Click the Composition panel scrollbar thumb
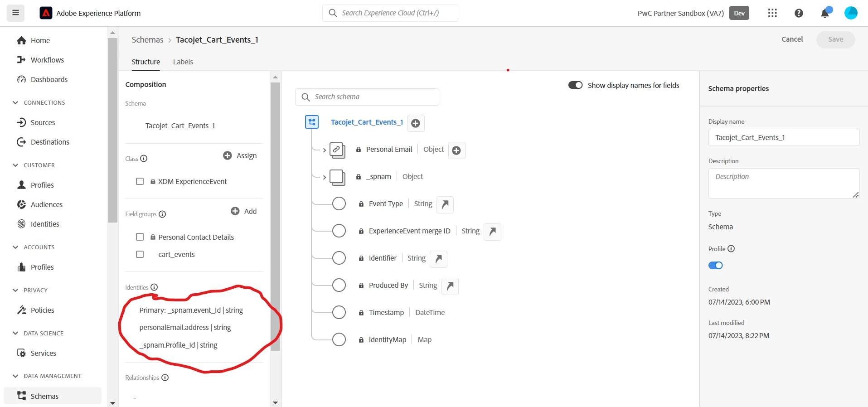868x407 pixels. tap(275, 217)
